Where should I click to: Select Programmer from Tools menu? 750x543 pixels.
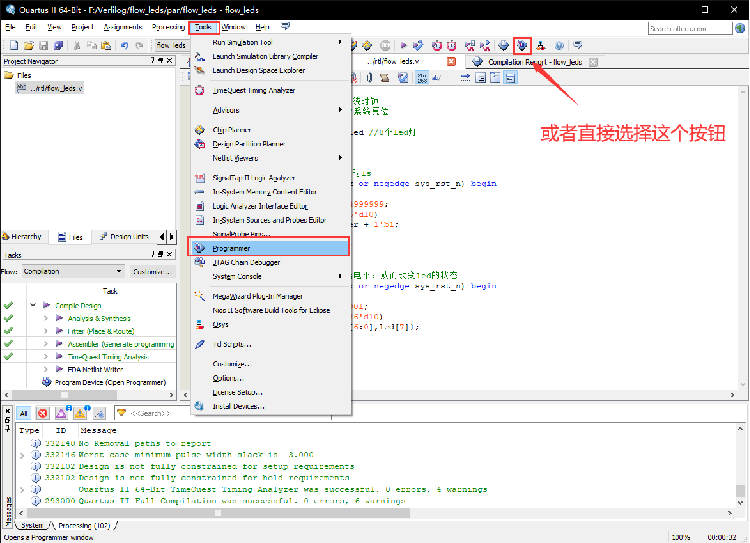270,248
